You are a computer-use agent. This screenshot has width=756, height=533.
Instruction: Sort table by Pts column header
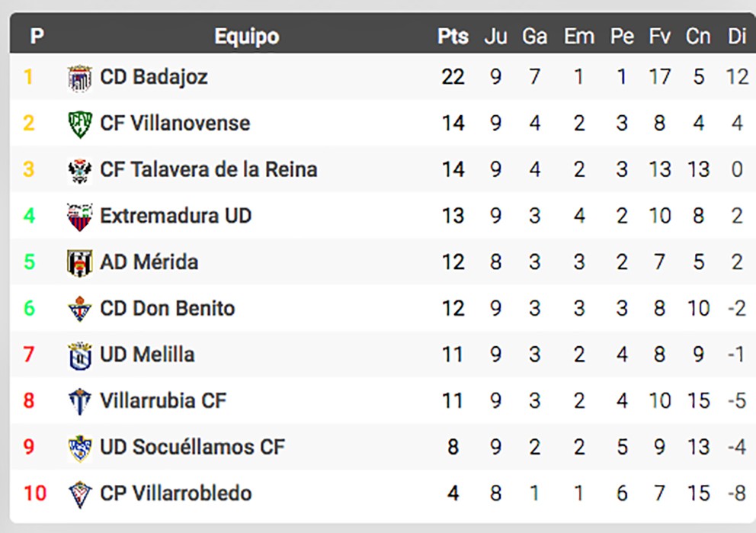453,36
